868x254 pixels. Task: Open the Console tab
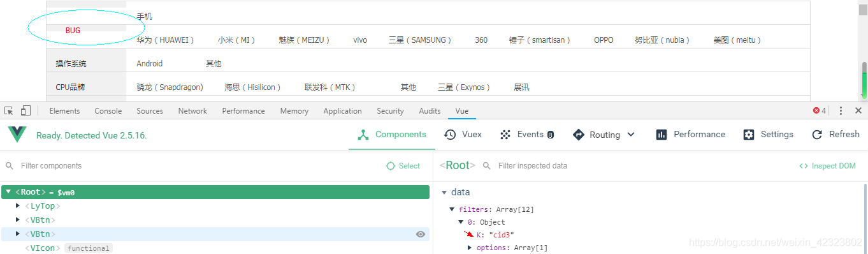[x=108, y=110]
